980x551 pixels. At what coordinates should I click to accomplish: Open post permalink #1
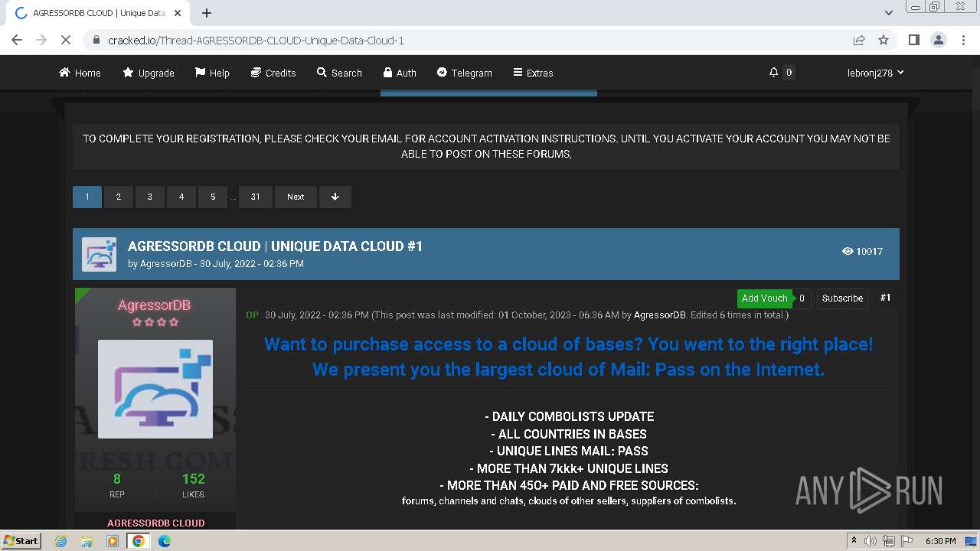click(x=885, y=298)
